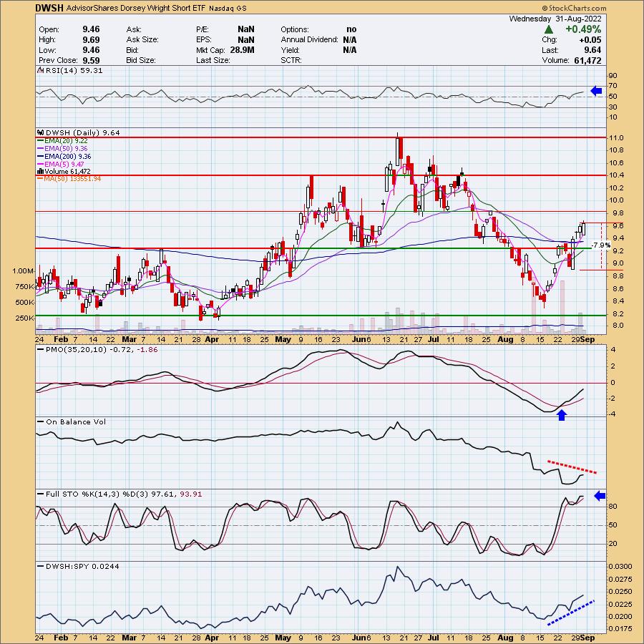644x644 pixels.
Task: Click the Open price value
Action: click(x=91, y=29)
